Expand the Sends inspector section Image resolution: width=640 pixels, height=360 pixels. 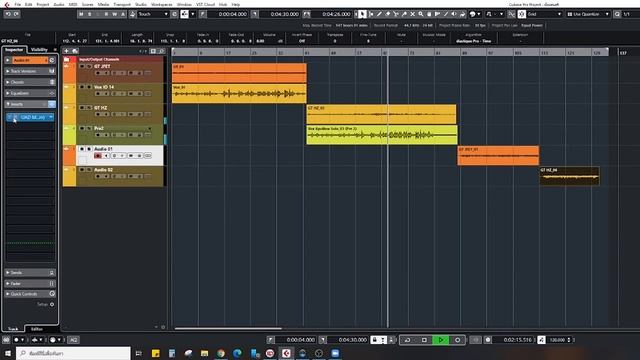tap(30, 273)
